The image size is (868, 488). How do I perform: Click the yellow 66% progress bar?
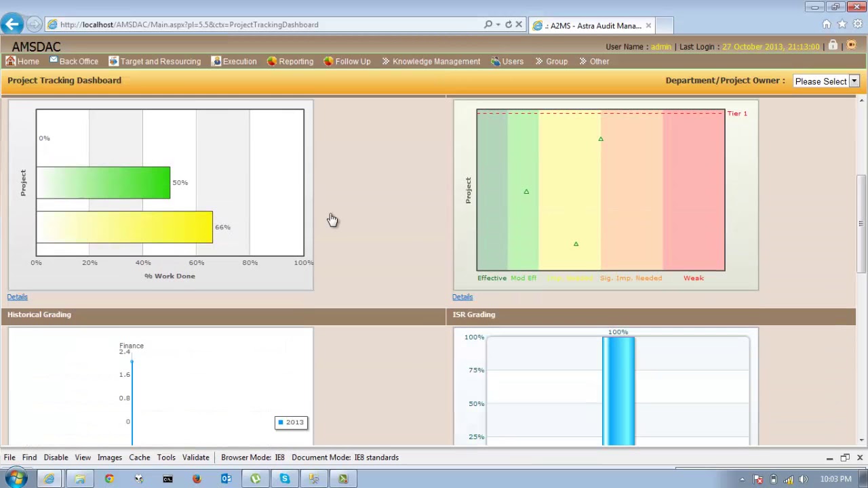coord(125,227)
